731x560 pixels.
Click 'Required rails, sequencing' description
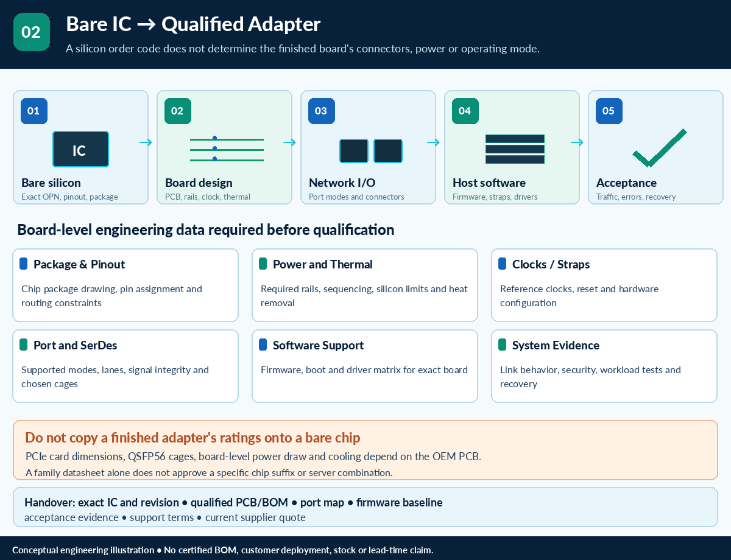point(364,296)
